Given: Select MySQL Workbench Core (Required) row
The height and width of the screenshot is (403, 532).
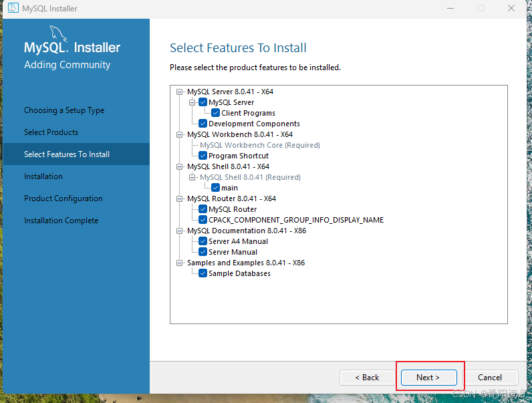Looking at the screenshot, I should pos(260,145).
